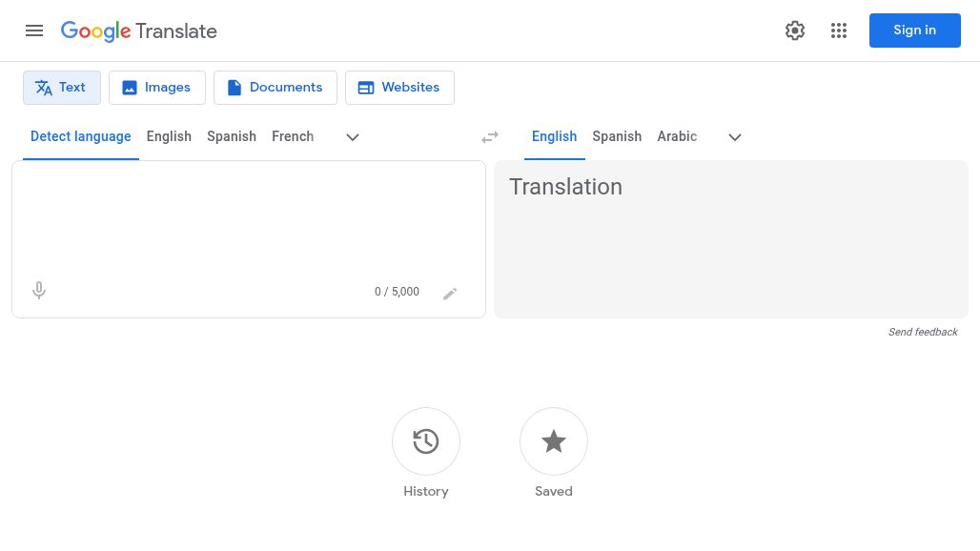View Saved translations via the star icon

point(554,441)
